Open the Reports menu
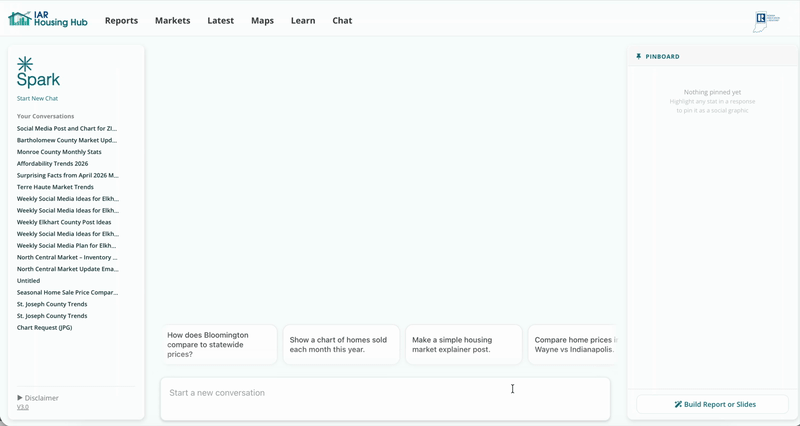 (x=121, y=20)
